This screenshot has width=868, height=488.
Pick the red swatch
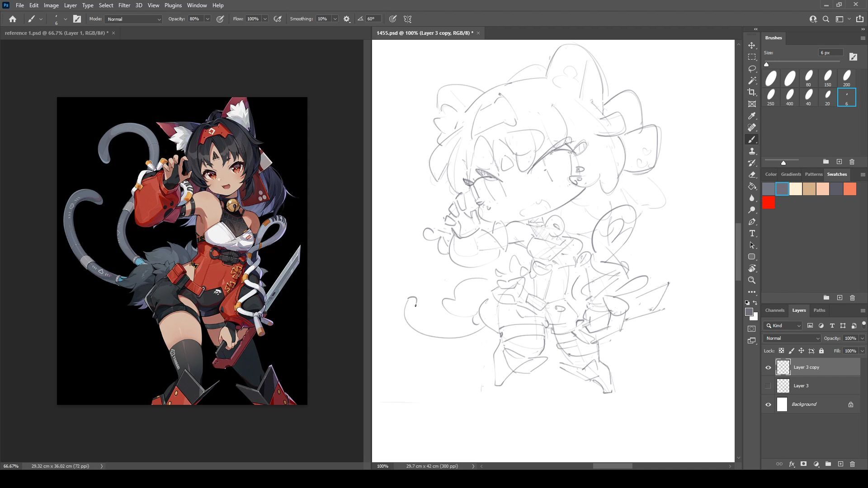769,203
